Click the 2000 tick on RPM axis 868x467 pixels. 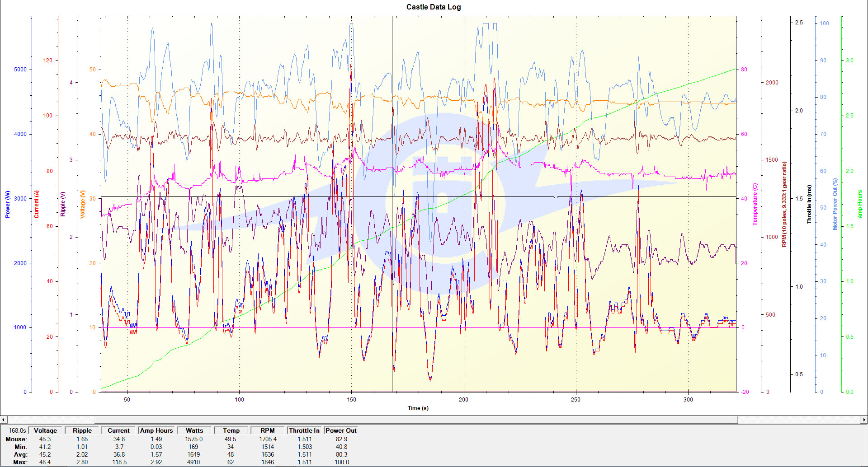click(772, 83)
